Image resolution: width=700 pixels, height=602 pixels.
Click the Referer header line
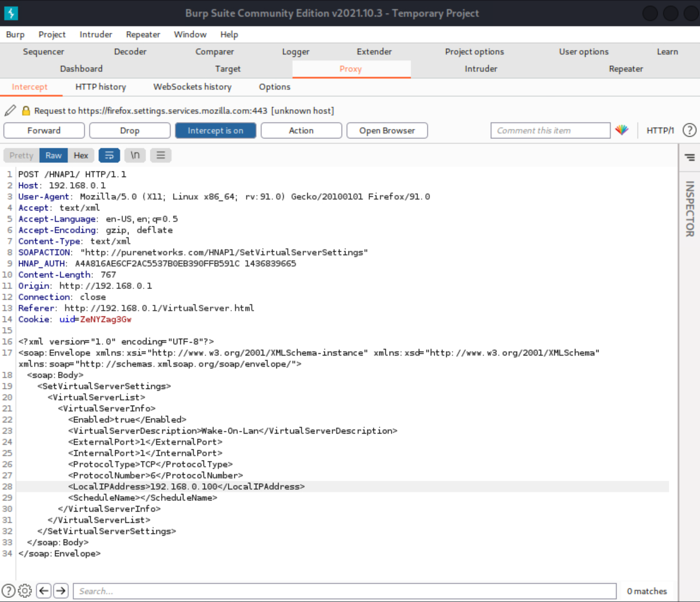[136, 308]
